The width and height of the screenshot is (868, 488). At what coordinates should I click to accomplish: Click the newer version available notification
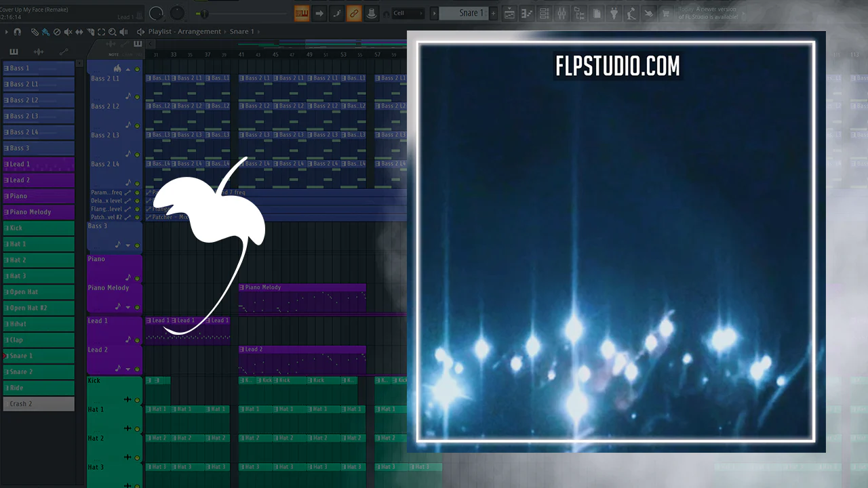point(709,13)
